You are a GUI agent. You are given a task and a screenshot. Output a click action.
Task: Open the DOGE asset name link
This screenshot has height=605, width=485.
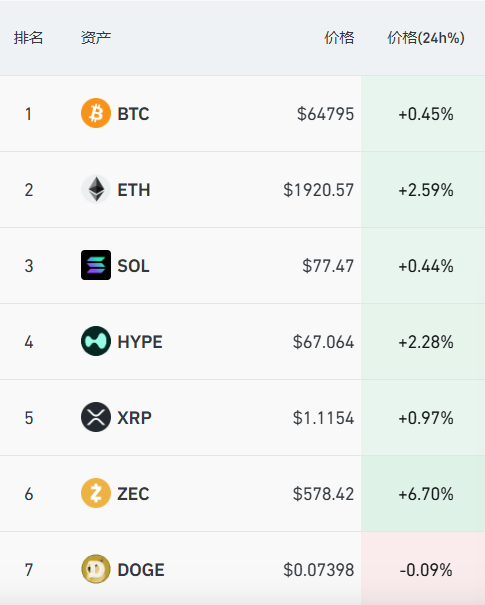[141, 570]
